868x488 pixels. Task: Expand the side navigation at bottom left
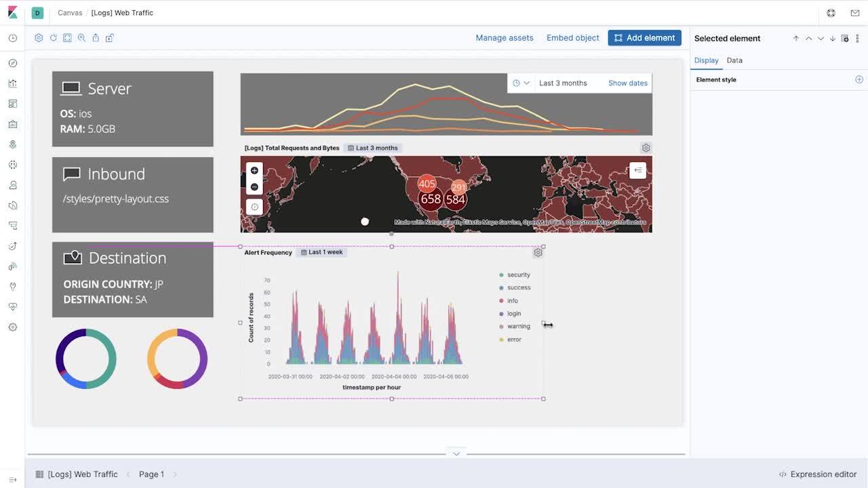(12, 480)
